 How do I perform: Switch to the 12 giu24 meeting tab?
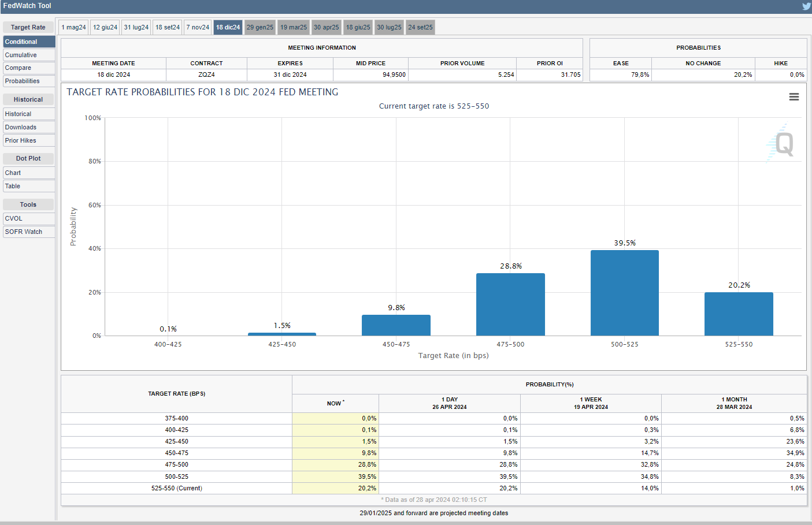[105, 27]
